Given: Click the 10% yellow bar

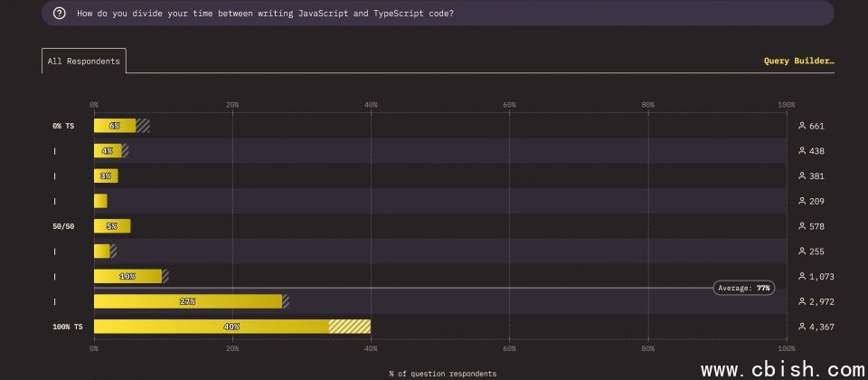Looking at the screenshot, I should (127, 276).
